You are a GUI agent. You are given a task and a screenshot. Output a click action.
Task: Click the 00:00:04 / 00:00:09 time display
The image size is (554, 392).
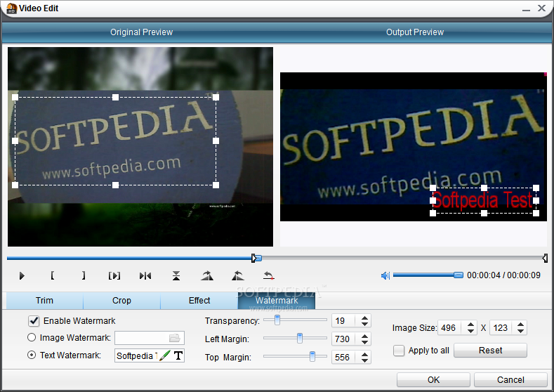[x=503, y=275]
